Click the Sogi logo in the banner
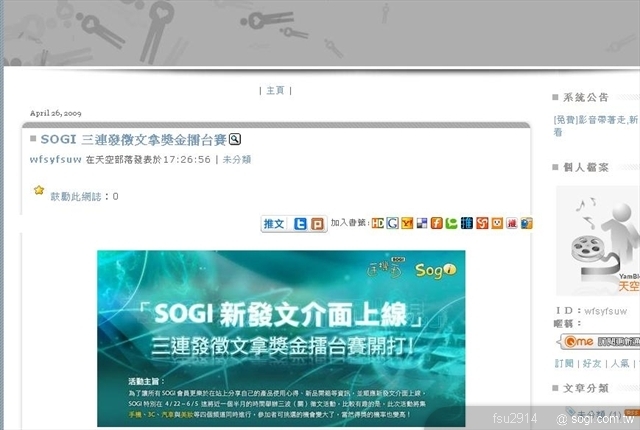 [436, 270]
